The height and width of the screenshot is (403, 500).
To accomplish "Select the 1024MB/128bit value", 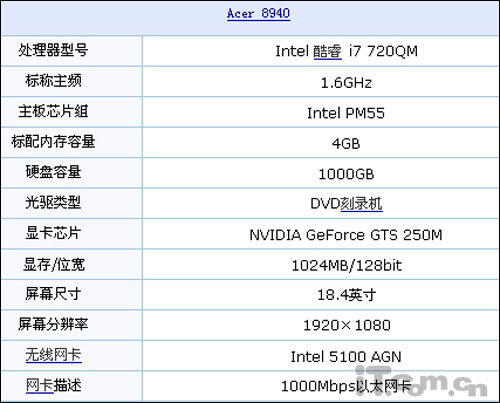I will pyautogui.click(x=346, y=266).
